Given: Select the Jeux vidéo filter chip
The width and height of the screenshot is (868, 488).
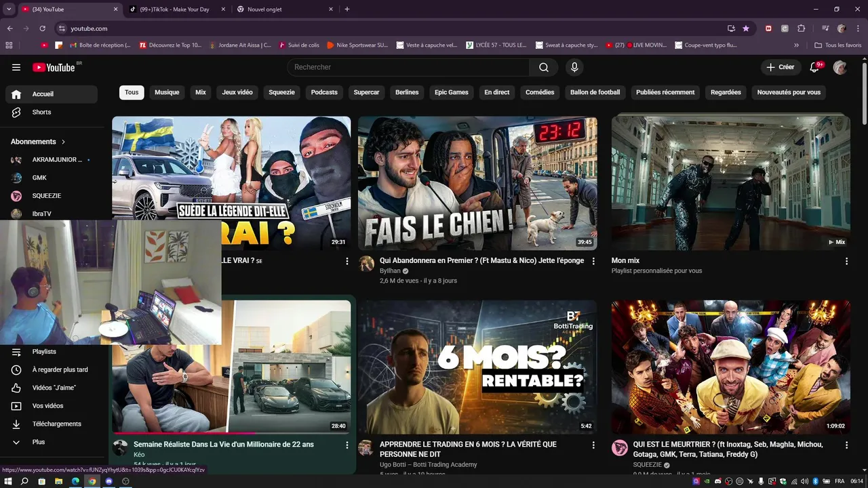Looking at the screenshot, I should pos(237,92).
